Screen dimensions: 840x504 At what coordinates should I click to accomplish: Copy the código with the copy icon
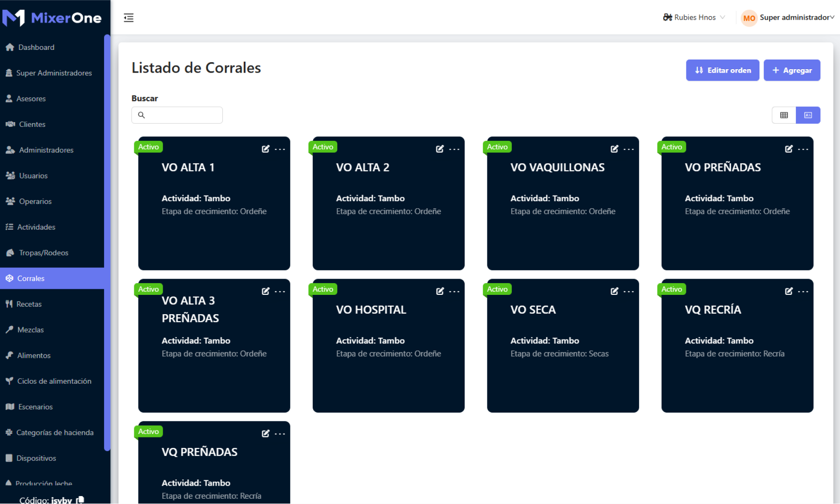(80, 500)
